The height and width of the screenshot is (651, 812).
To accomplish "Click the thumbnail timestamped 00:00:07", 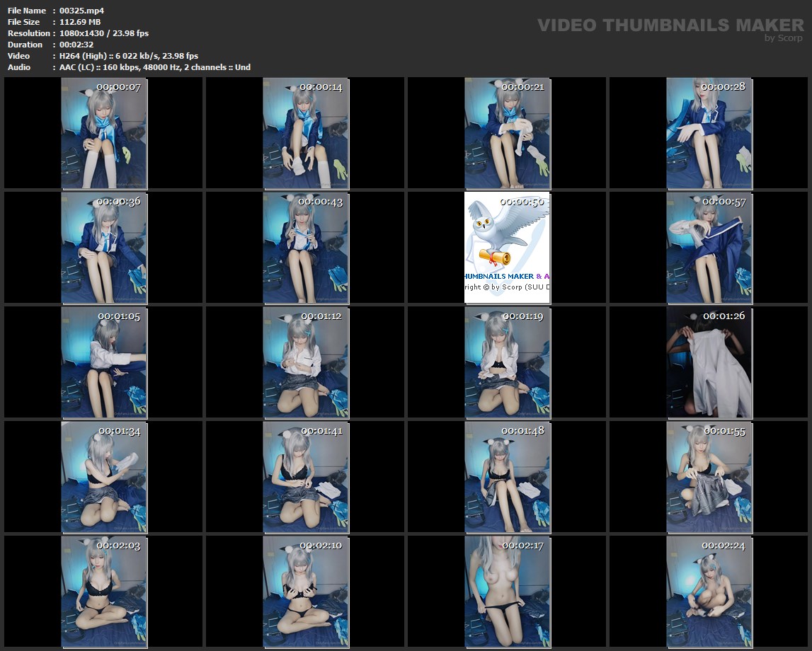I will point(104,133).
